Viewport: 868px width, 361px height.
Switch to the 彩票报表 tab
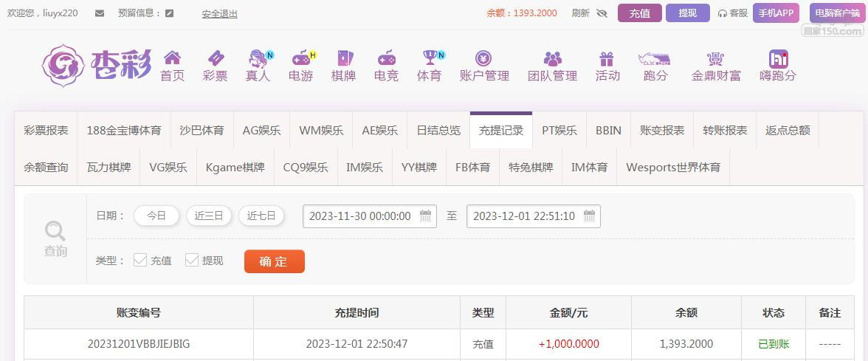point(46,131)
